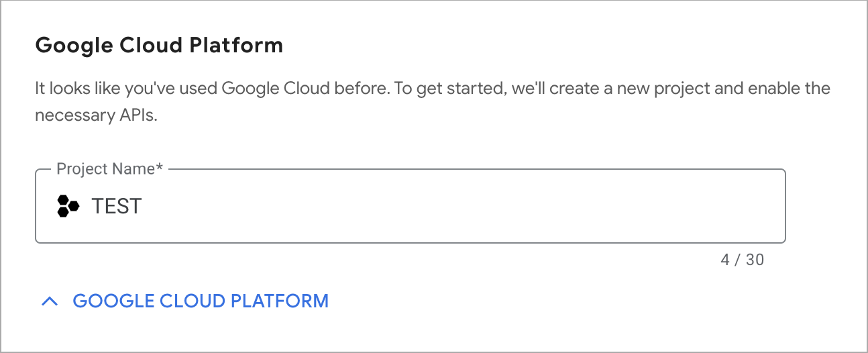This screenshot has height=353, width=868.
Task: Click the 30 limit in the counter
Action: click(755, 260)
